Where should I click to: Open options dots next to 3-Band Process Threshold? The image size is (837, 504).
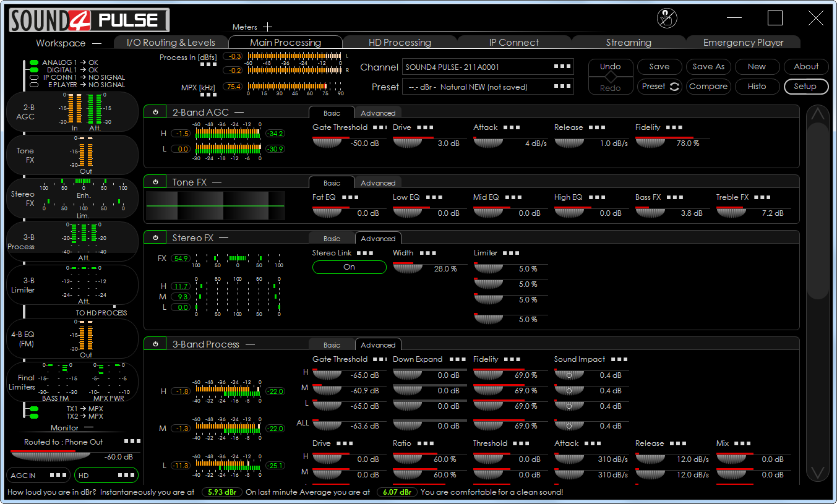coord(522,443)
